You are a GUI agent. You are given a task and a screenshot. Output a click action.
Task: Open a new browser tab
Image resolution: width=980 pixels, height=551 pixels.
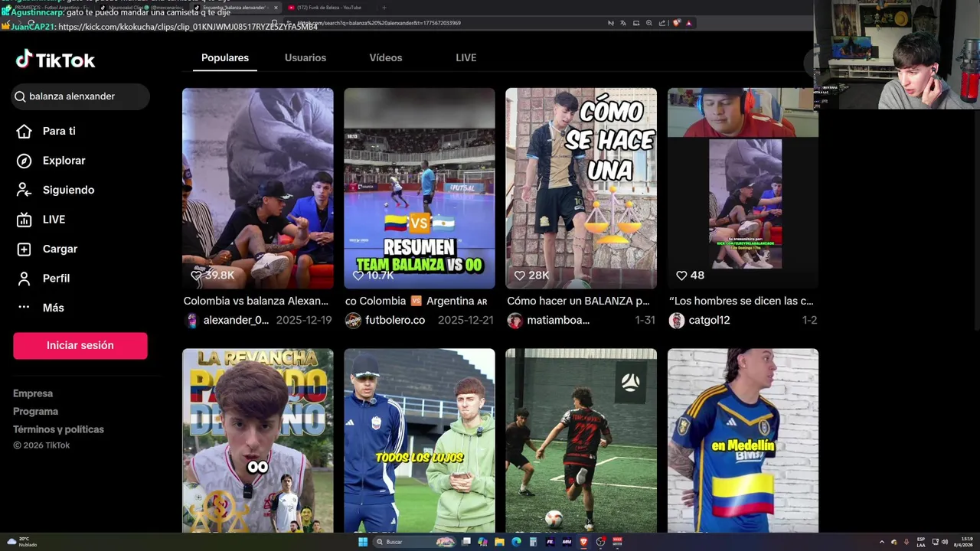[x=384, y=8]
